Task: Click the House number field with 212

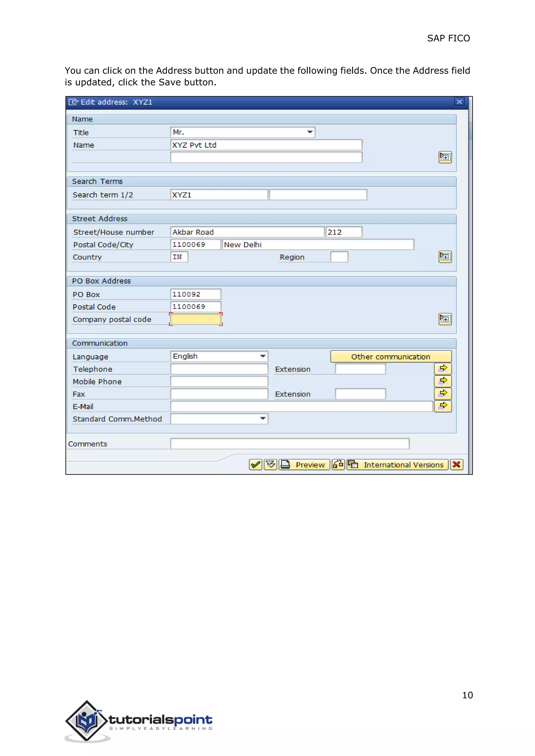Action: (344, 232)
